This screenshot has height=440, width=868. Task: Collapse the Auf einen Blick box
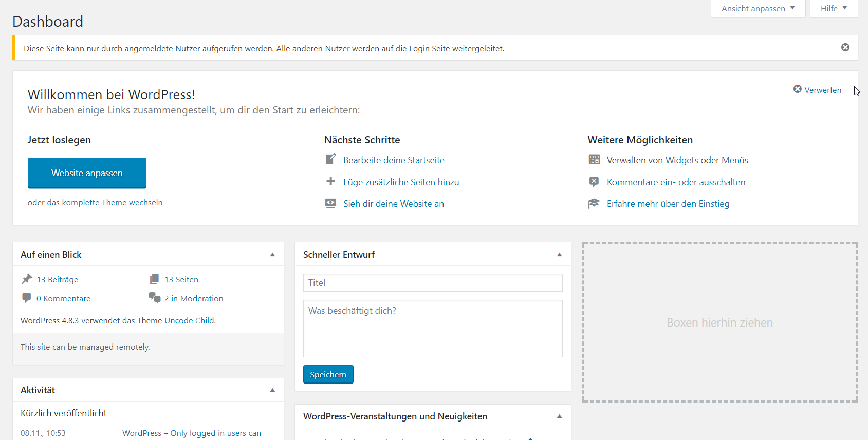[x=272, y=255]
